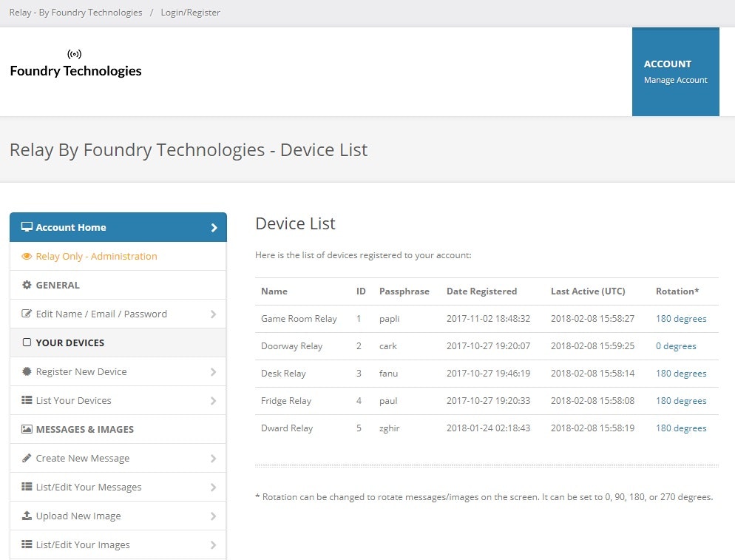Click the Rotation* column header
The width and height of the screenshot is (735, 560).
[x=677, y=291]
